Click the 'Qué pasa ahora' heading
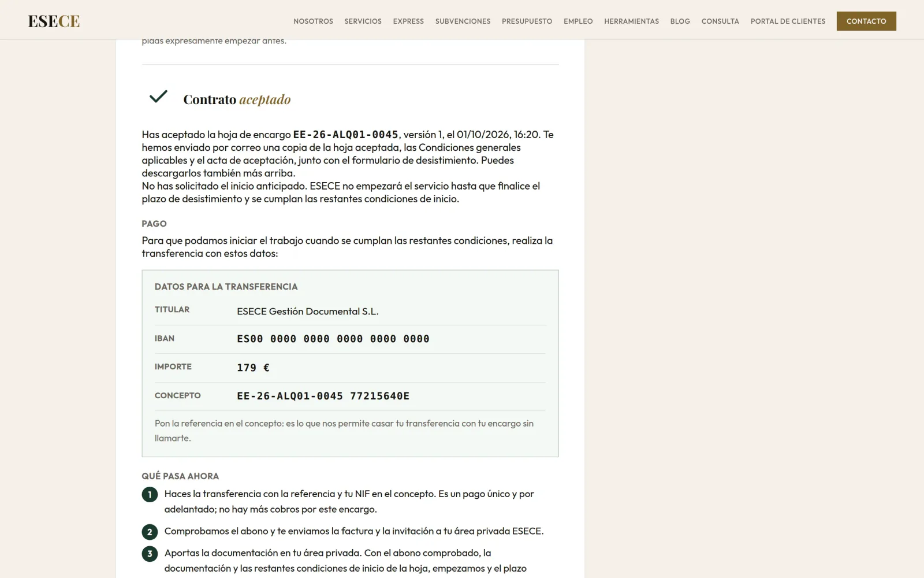Screen dimensions: 924x578 [x=180, y=476]
